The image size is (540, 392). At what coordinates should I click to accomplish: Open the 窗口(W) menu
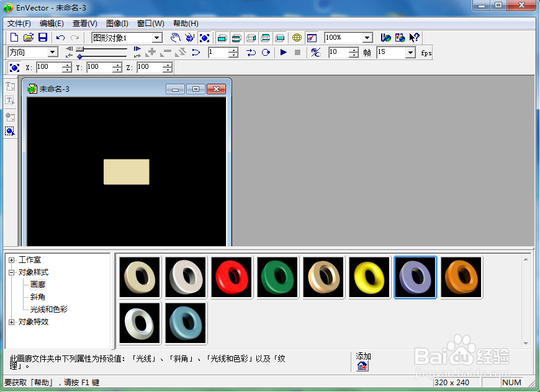(150, 24)
